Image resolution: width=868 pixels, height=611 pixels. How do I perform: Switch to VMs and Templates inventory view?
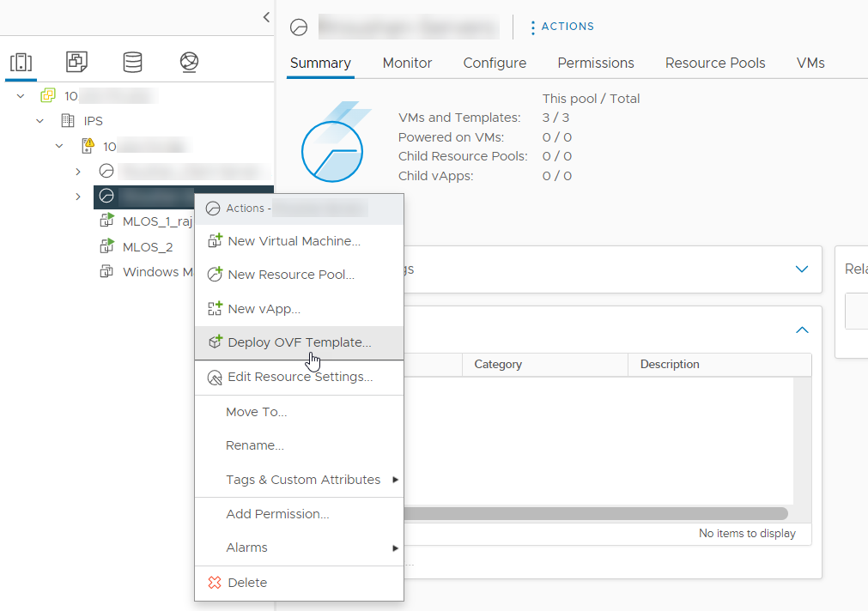(76, 62)
